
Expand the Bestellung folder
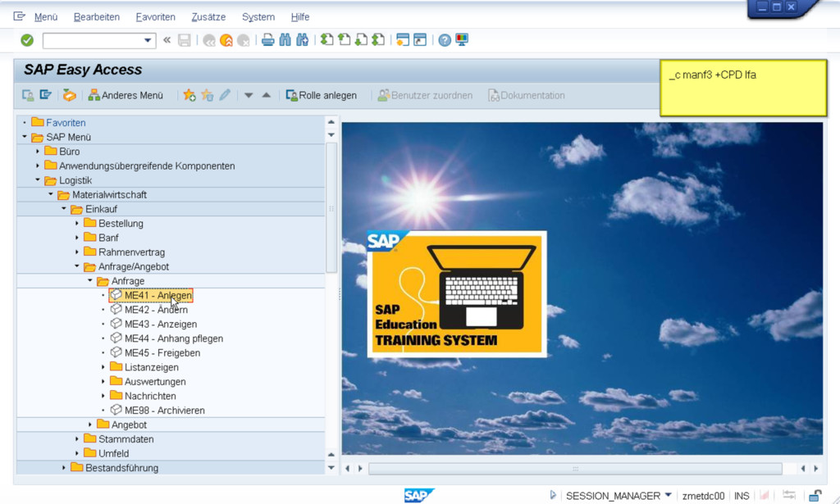[76, 223]
